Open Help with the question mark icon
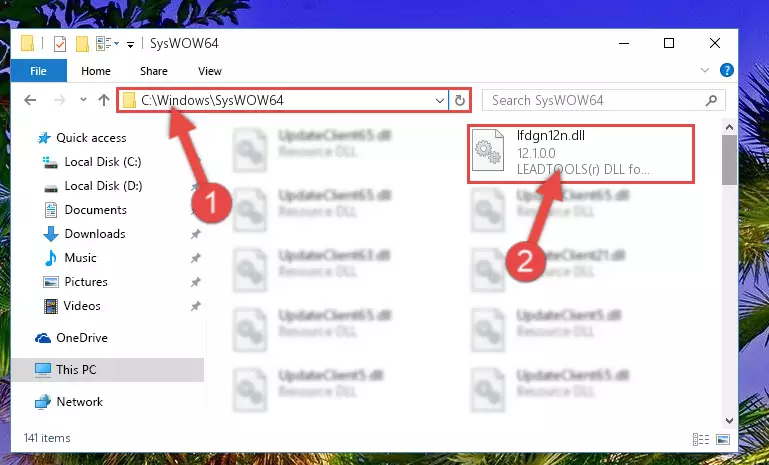This screenshot has height=465, width=769. [726, 70]
